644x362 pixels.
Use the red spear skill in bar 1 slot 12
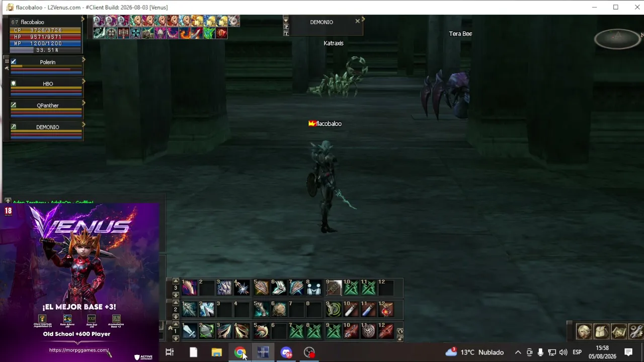click(386, 331)
